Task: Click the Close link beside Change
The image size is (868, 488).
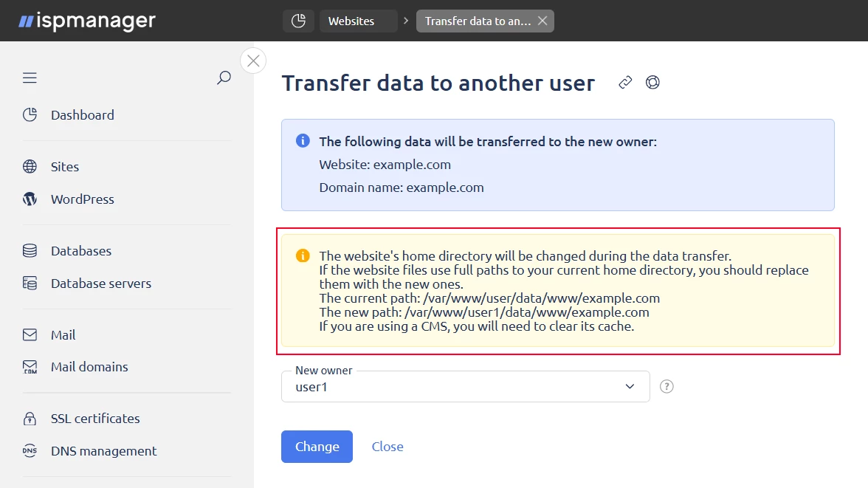Action: (387, 447)
